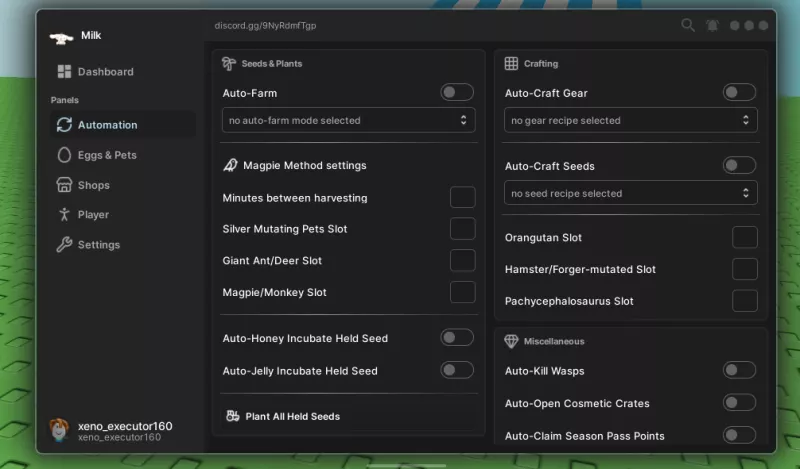The height and width of the screenshot is (469, 800).
Task: Expand the gear recipe dropdown
Action: (x=631, y=120)
